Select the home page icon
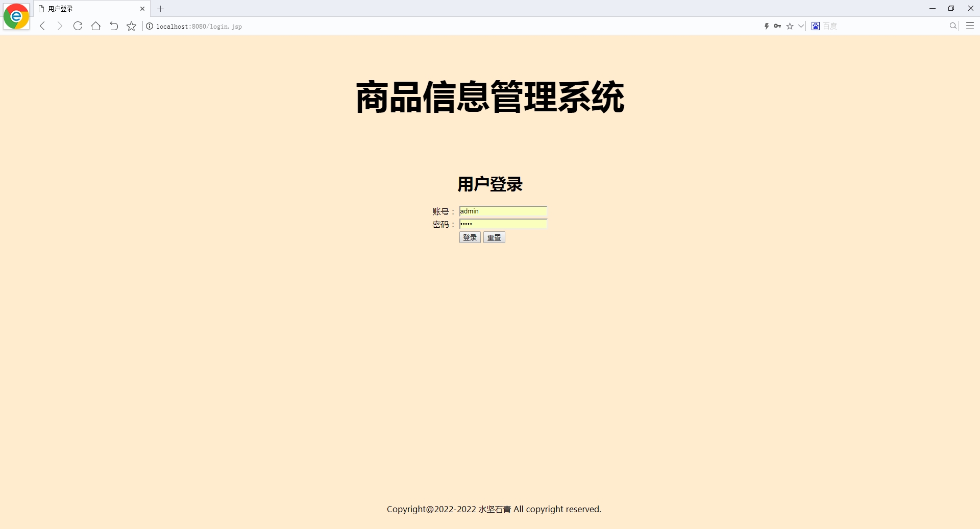 point(95,26)
